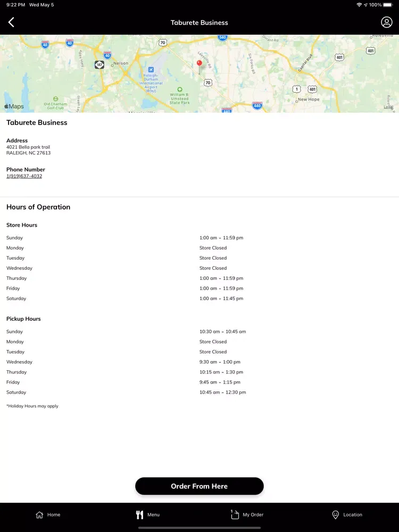Viewport: 399px width, 532px height.
Task: Tap the iOS home indicator bar
Action: click(199, 528)
